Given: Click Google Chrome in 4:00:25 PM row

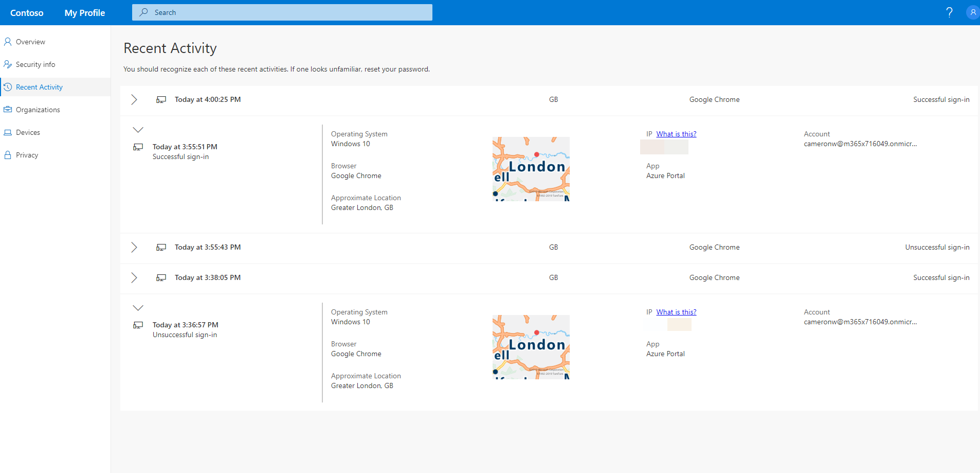Looking at the screenshot, I should point(715,99).
